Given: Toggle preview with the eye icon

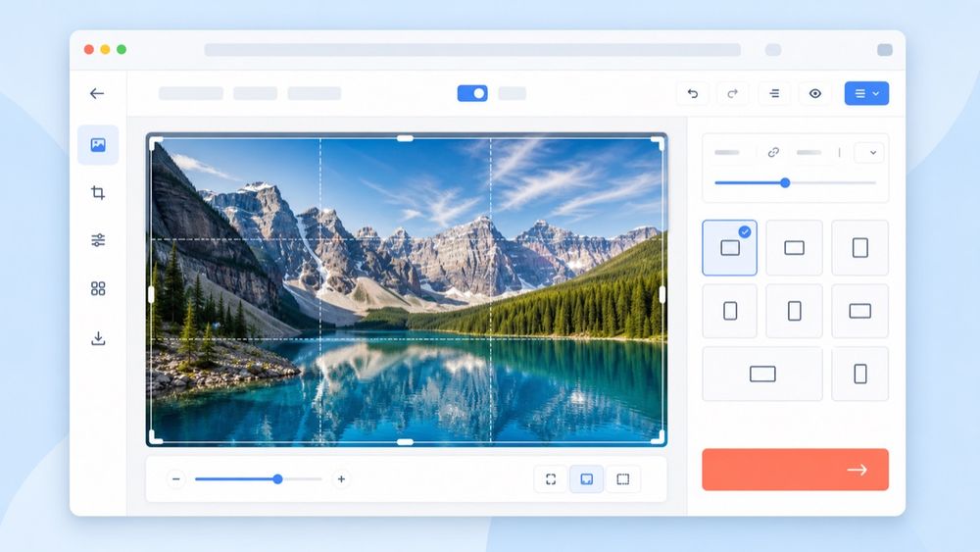Looking at the screenshot, I should (815, 94).
